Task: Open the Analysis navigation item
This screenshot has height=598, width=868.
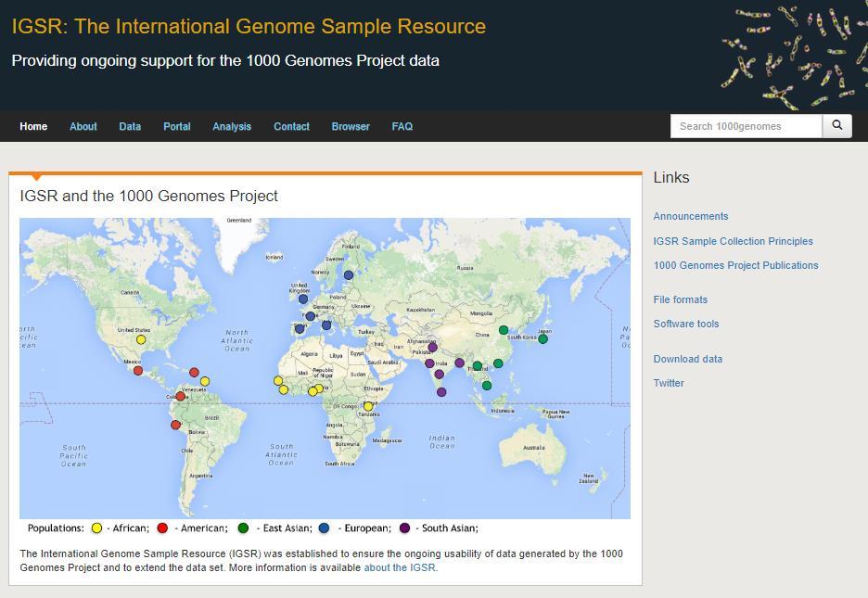Action: pyautogui.click(x=232, y=126)
